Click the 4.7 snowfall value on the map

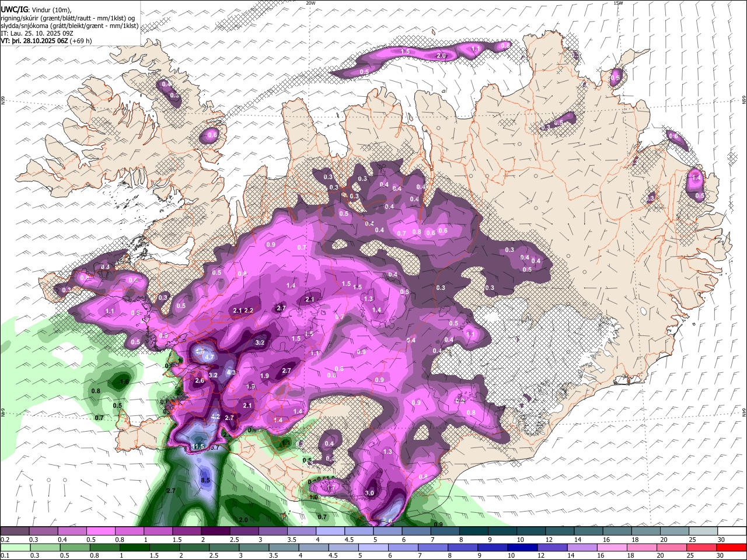210,357
